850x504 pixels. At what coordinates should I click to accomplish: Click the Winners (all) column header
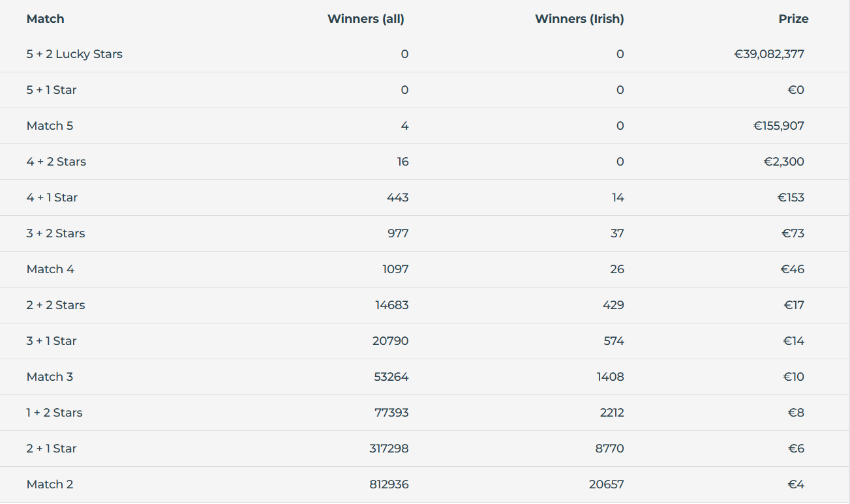pyautogui.click(x=365, y=19)
